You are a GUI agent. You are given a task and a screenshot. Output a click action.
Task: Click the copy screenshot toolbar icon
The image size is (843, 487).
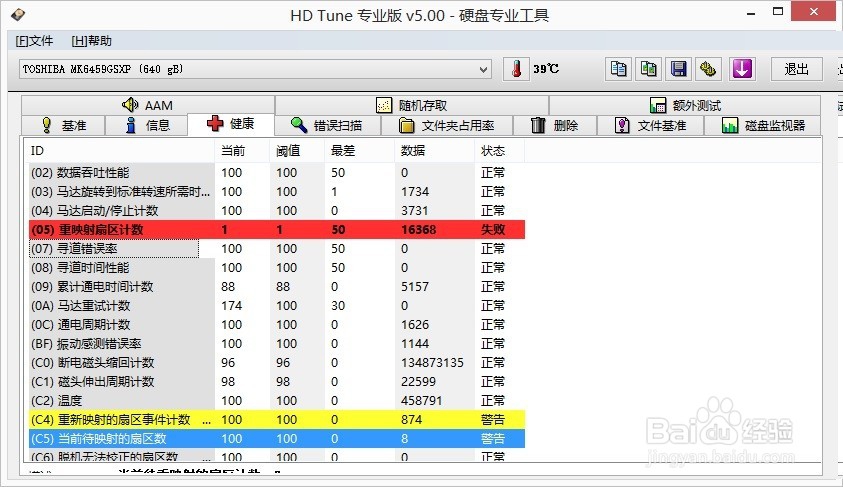point(648,69)
